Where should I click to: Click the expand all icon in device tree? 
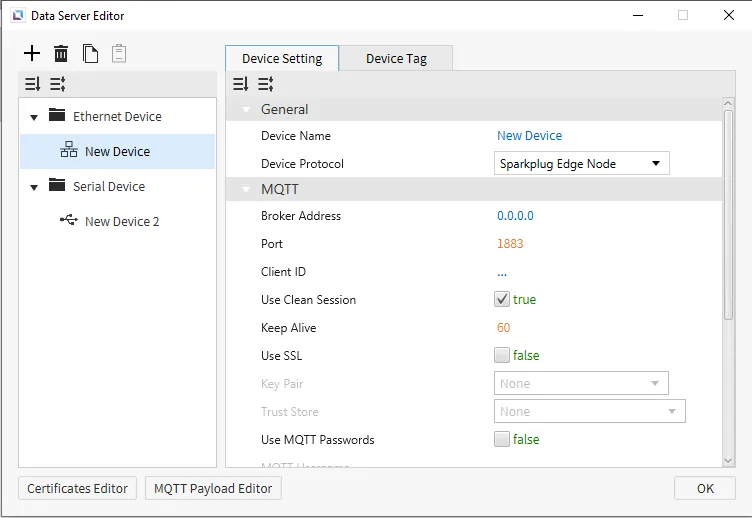pyautogui.click(x=32, y=85)
